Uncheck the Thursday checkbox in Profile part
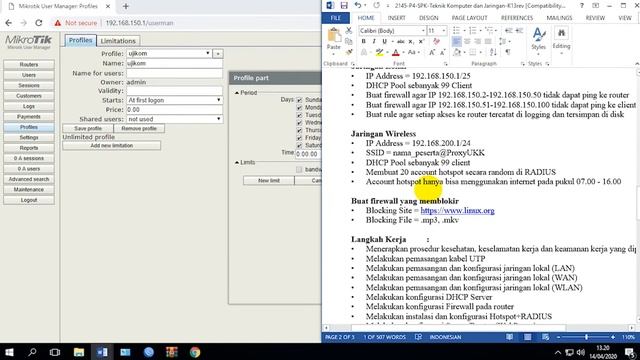The height and width of the screenshot is (360, 640). tap(299, 130)
